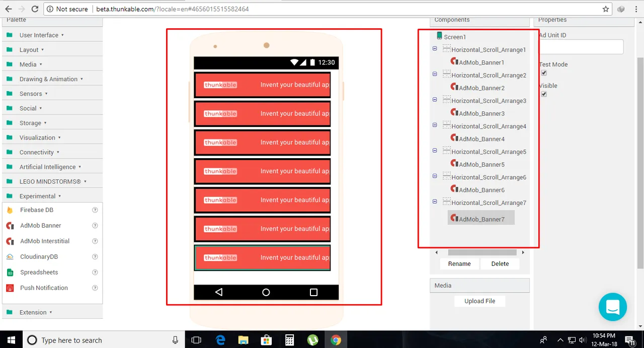The width and height of the screenshot is (644, 348).
Task: Click the Delete button
Action: point(500,264)
